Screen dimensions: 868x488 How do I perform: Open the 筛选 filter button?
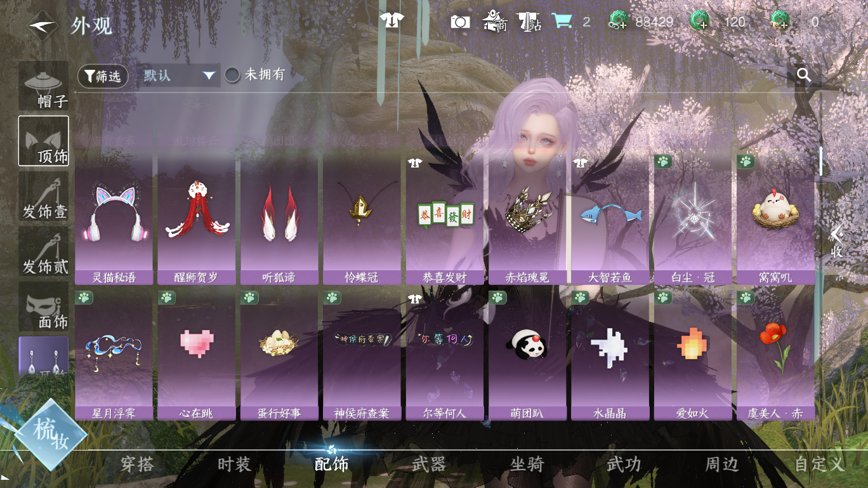point(103,76)
